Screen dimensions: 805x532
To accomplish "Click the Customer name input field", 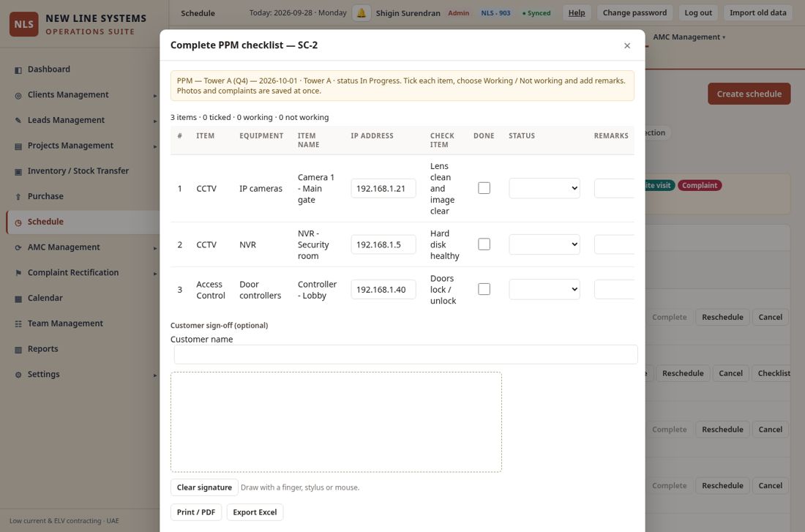I will [x=405, y=354].
